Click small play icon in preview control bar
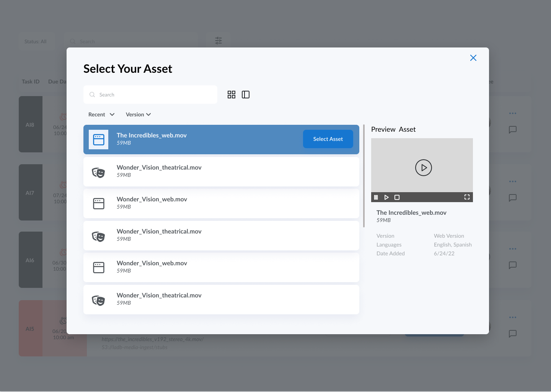Screen dimensions: 551x392 386,198
